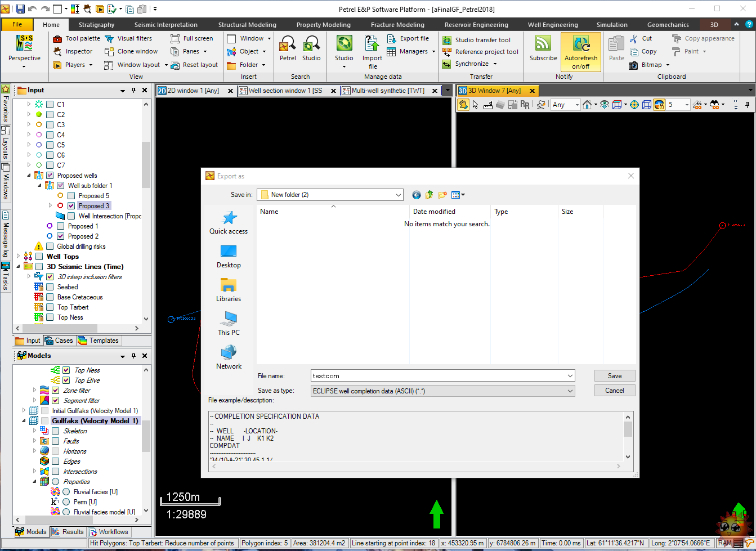Image resolution: width=756 pixels, height=551 pixels.
Task: Sort by Name column header
Action: (333, 212)
